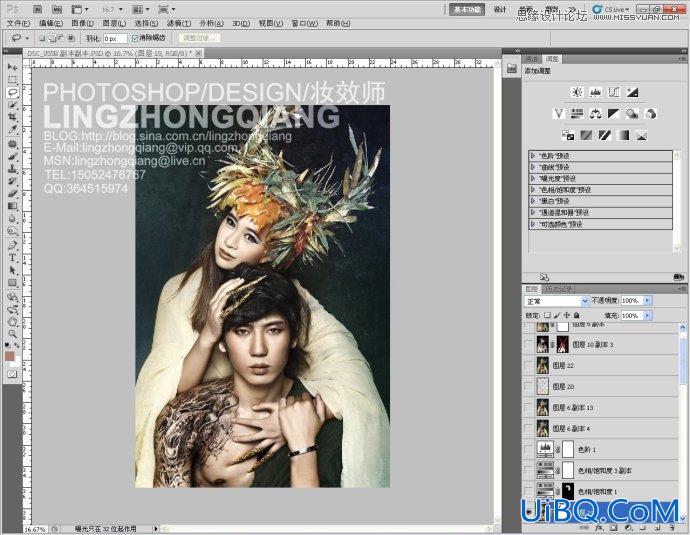The height and width of the screenshot is (535, 690).
Task: Select the 图层 22 layer thumbnail
Action: click(543, 366)
